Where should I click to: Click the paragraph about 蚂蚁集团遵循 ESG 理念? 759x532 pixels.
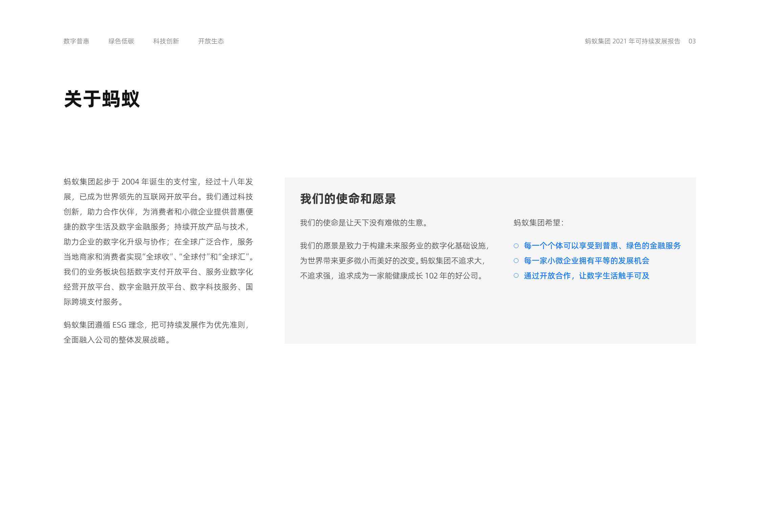tap(157, 332)
